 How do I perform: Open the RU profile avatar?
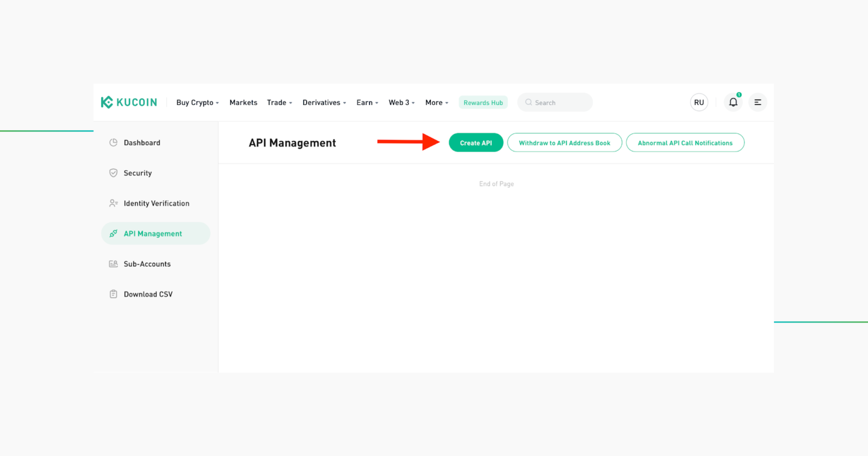coord(698,102)
